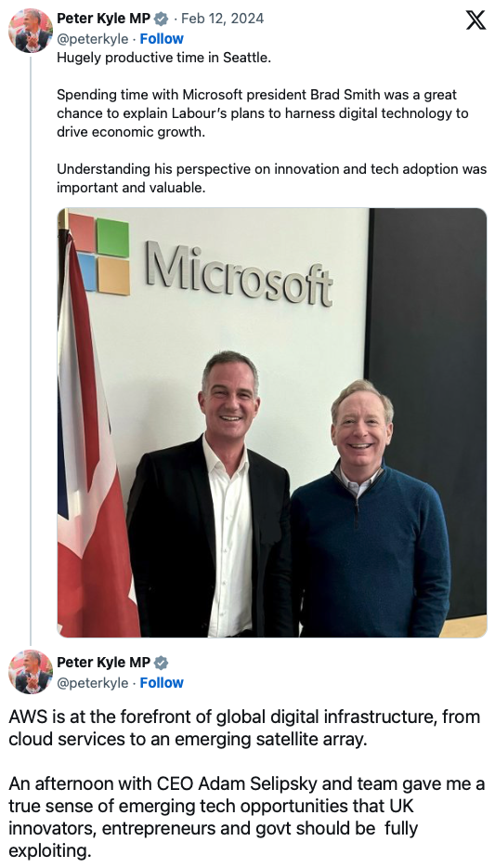Enlarge the photo of two men under the Microsoft sign
This screenshot has height=868, width=495.
(x=272, y=423)
